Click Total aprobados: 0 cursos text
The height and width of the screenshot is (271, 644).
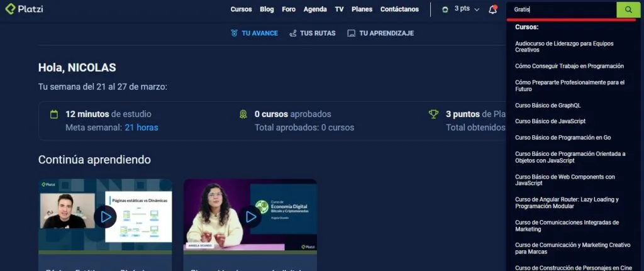tap(304, 128)
